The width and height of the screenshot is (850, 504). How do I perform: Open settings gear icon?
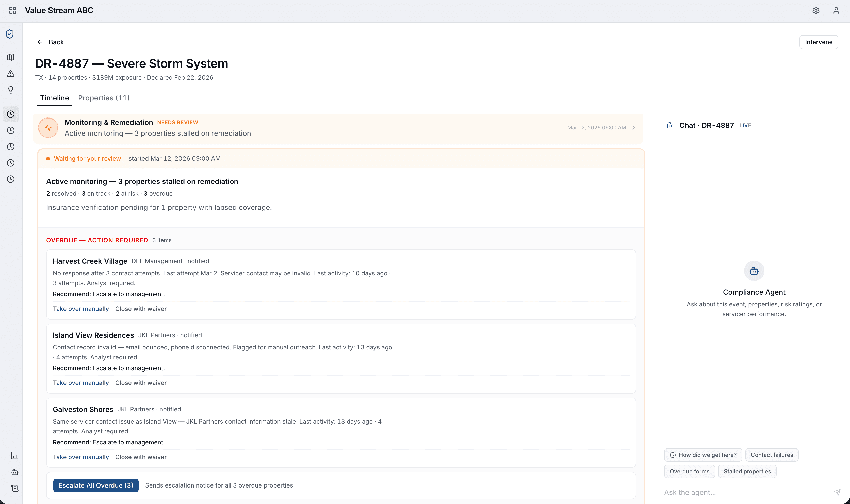[816, 10]
